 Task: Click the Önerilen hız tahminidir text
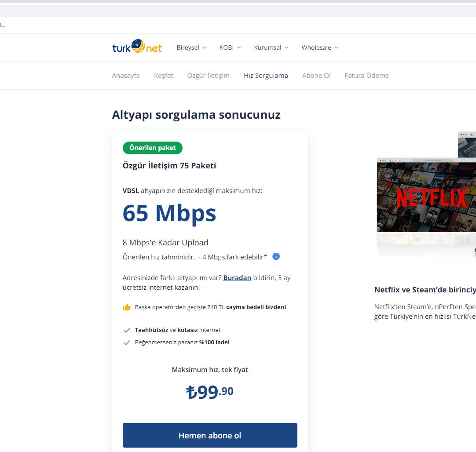click(x=194, y=257)
